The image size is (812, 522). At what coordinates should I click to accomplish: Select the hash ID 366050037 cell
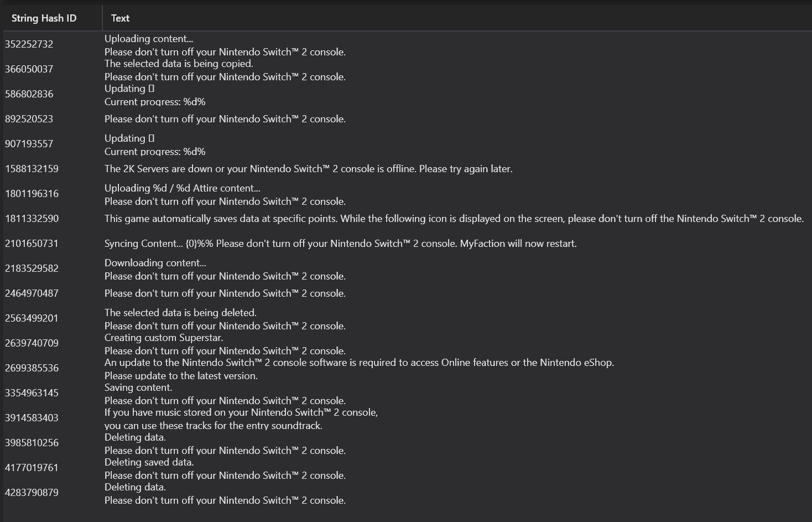pyautogui.click(x=29, y=69)
